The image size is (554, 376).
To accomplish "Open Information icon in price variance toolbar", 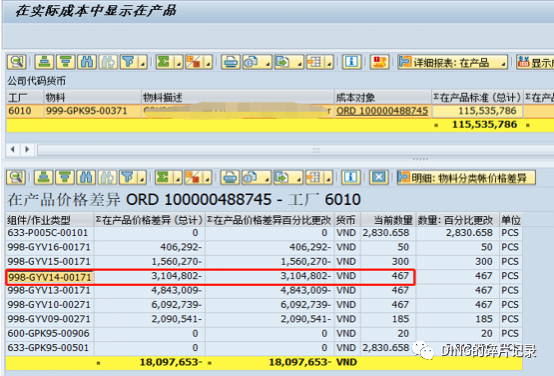I will (351, 177).
